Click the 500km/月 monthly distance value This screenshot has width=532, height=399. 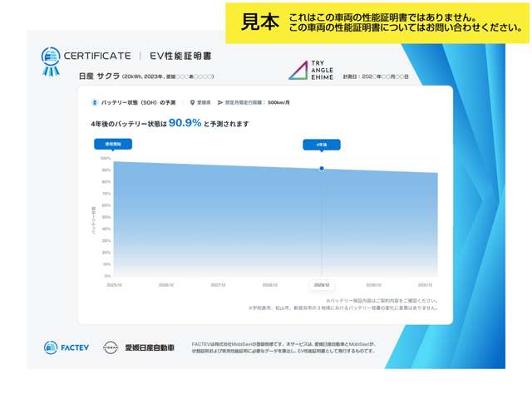pos(278,102)
